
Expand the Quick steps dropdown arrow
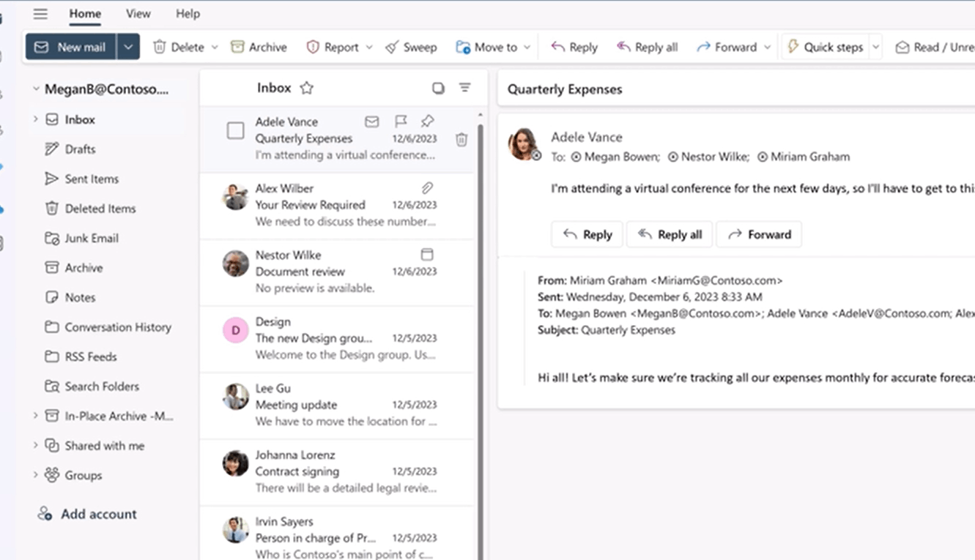(x=875, y=47)
